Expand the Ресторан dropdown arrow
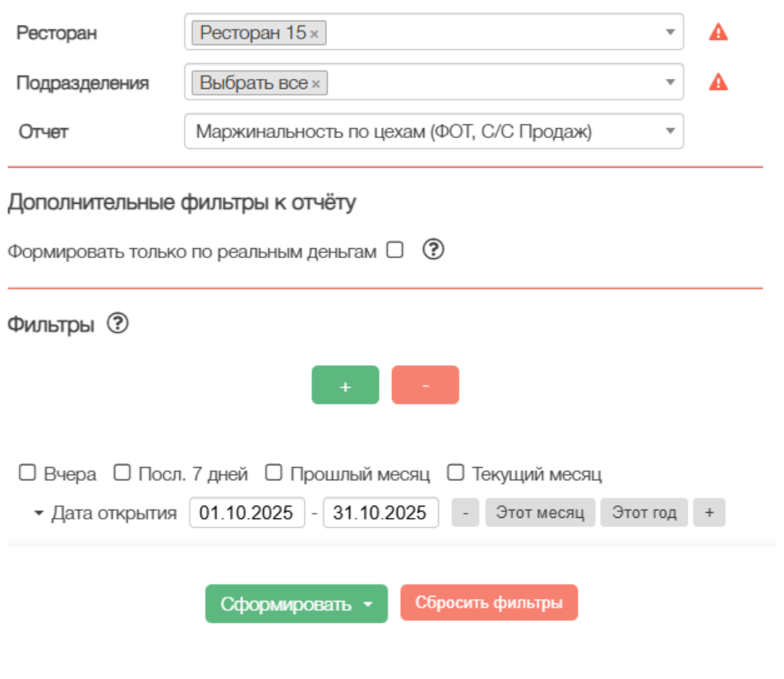The height and width of the screenshot is (679, 784). (671, 32)
